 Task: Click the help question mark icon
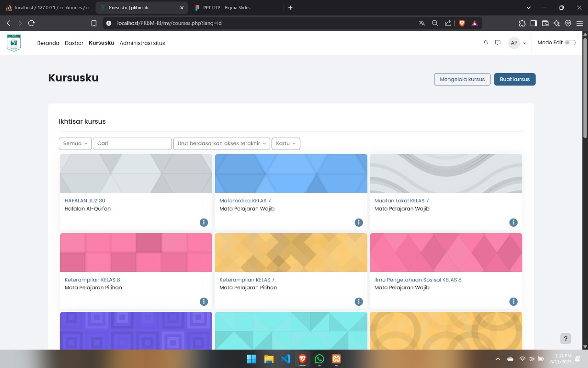click(565, 339)
